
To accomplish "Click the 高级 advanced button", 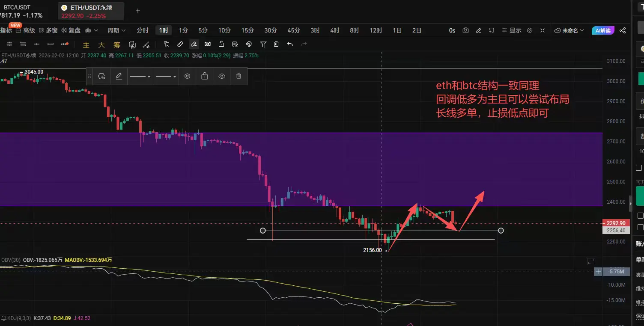I will (x=25, y=30).
